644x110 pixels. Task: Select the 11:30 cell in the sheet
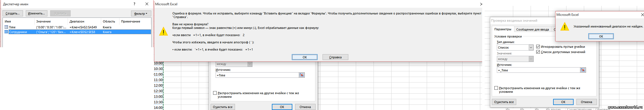pyautogui.click(x=159, y=80)
